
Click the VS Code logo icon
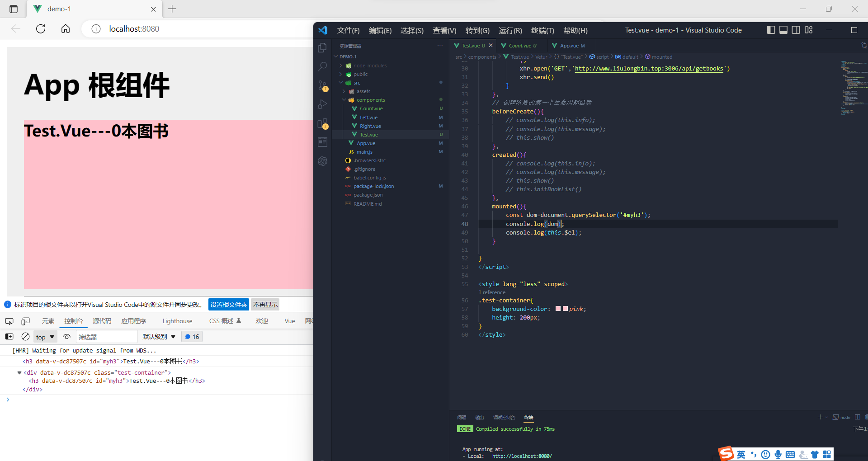(x=323, y=30)
